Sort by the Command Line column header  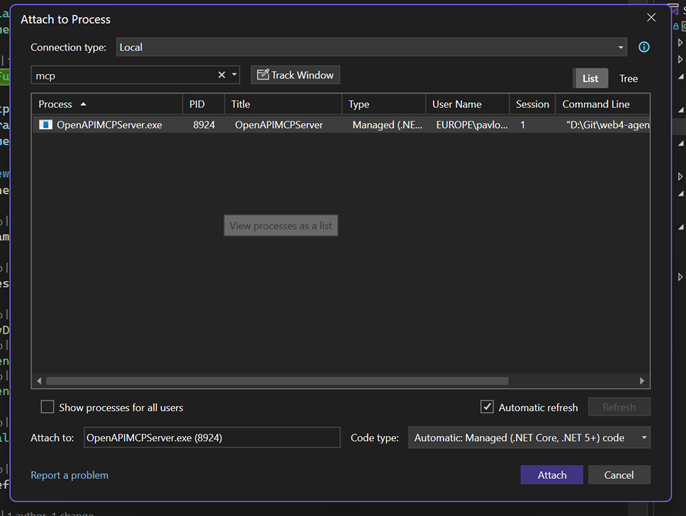[603, 104]
